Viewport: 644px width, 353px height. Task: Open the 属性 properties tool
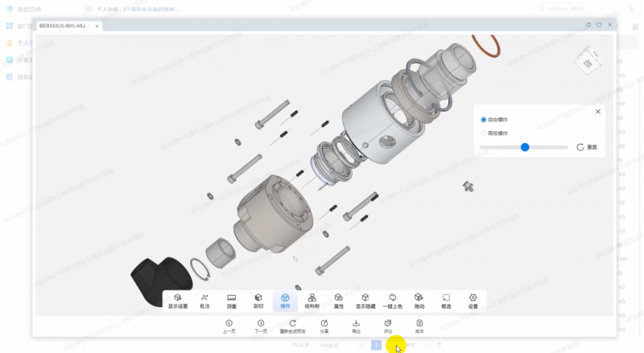tap(339, 300)
